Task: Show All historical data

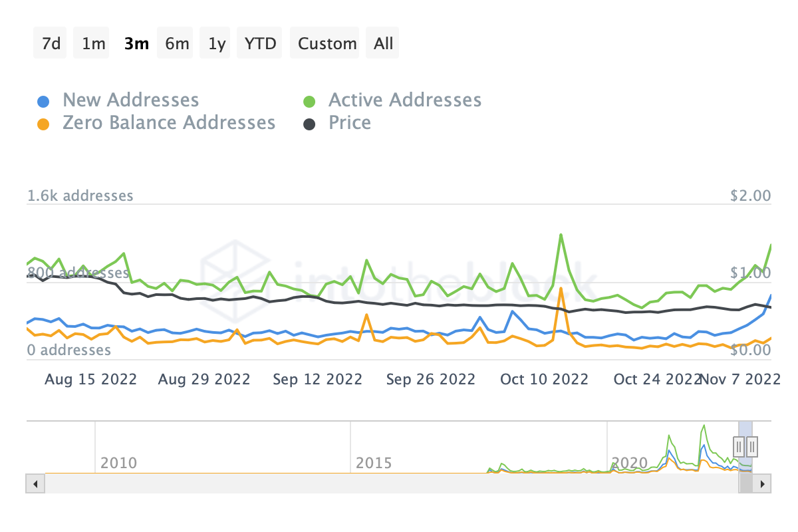Action: click(x=383, y=44)
